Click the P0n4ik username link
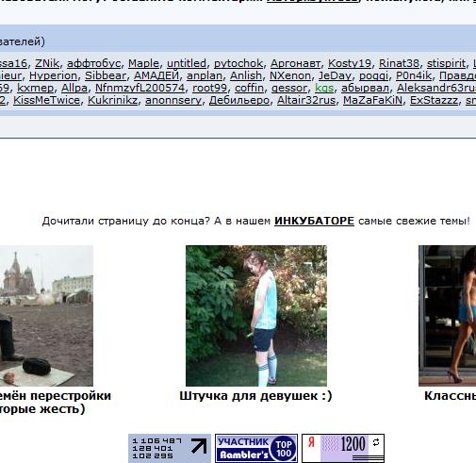Screen dimensions: 476x463 click(414, 75)
